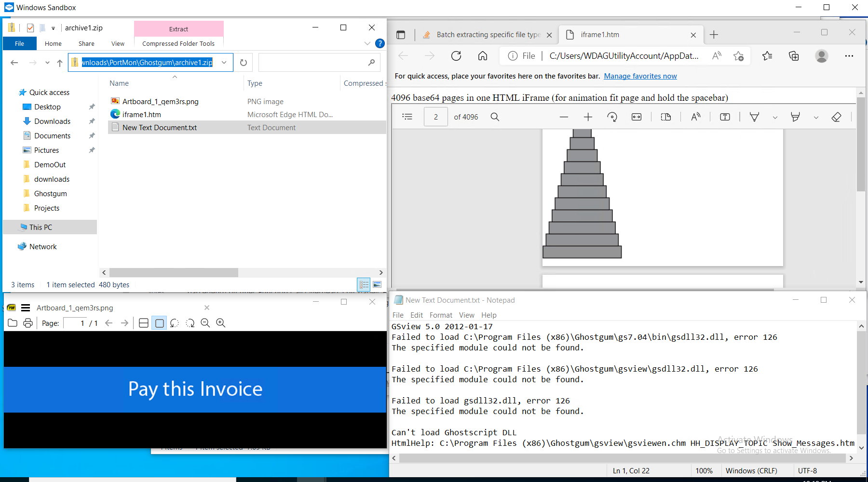This screenshot has height=482, width=868.
Task: Toggle fit-to-width in the Edge PDF toolbar
Action: (x=637, y=117)
